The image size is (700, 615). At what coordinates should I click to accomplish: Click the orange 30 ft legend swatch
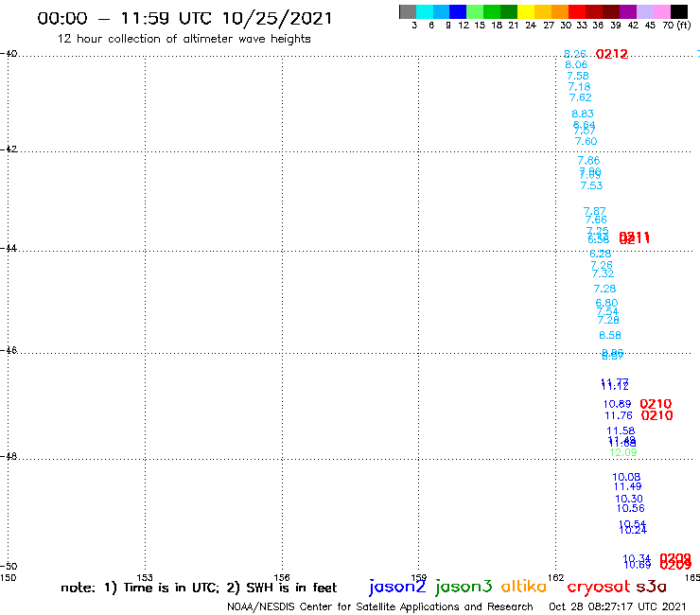tap(560, 11)
